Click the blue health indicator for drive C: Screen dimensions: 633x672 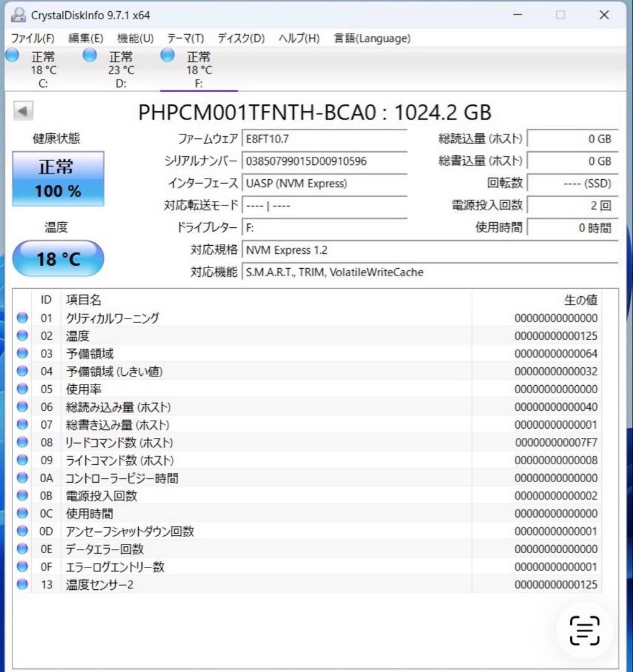click(x=12, y=55)
